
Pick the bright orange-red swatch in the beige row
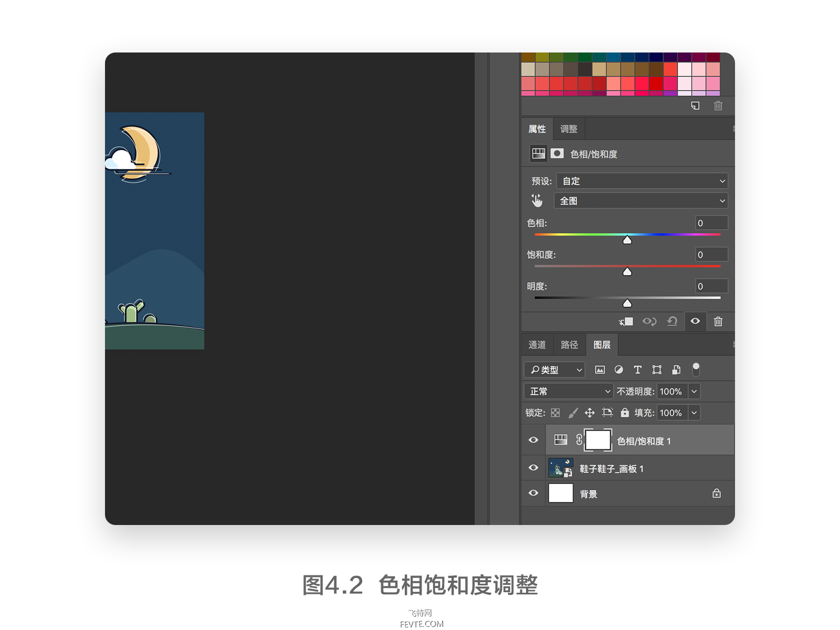click(x=670, y=69)
